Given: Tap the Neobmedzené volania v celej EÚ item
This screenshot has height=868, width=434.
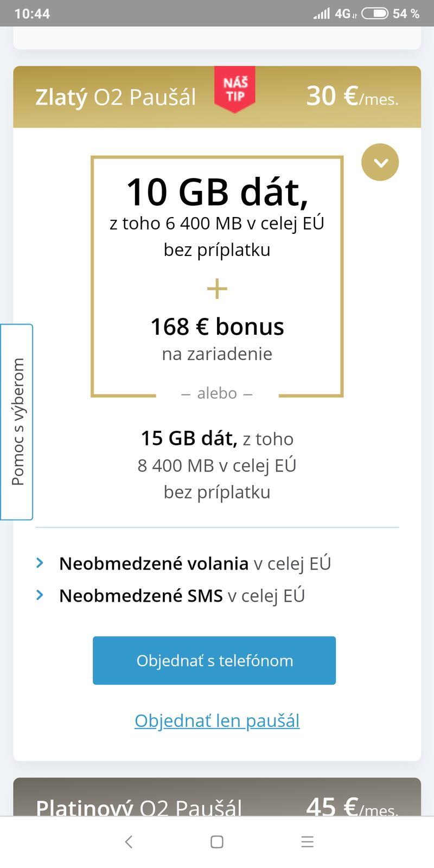Looking at the screenshot, I should tap(195, 564).
